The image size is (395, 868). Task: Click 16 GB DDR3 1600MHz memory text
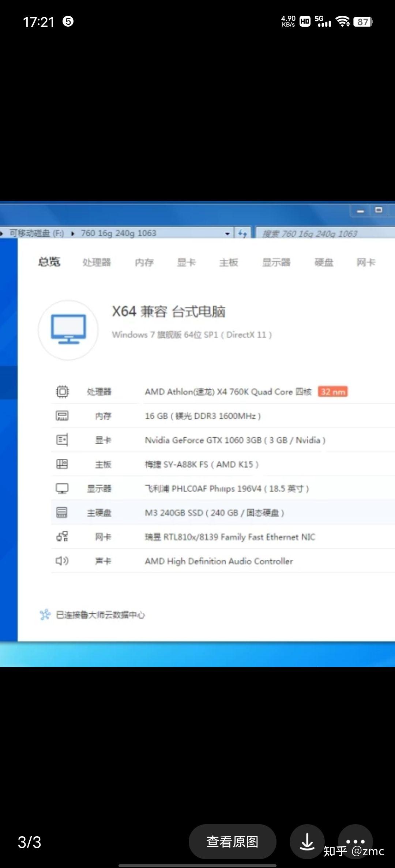pyautogui.click(x=203, y=416)
